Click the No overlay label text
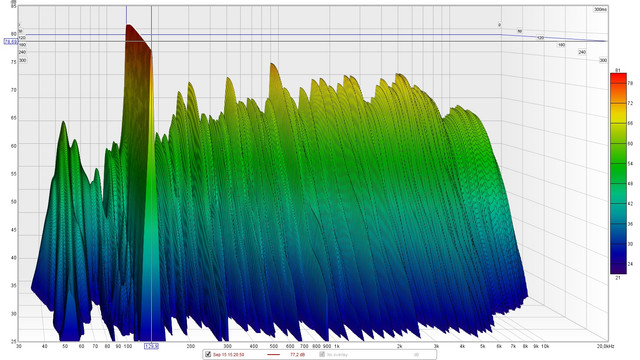Viewport: 640px width, 360px height. [x=337, y=355]
